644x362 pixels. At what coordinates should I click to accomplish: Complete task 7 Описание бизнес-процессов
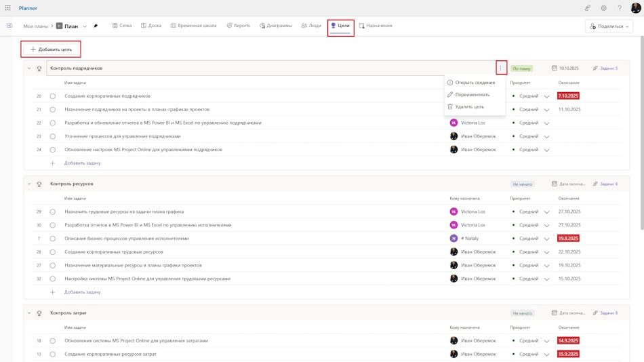click(x=53, y=239)
